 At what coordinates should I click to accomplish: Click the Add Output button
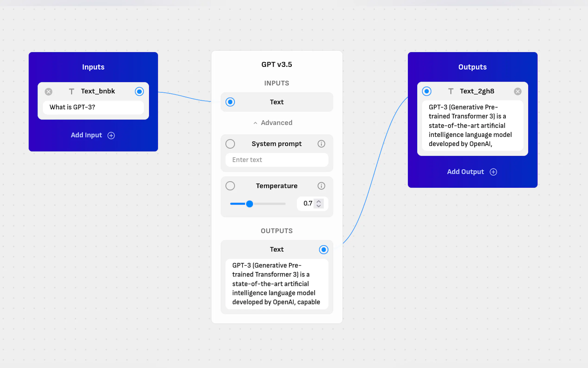465,172
